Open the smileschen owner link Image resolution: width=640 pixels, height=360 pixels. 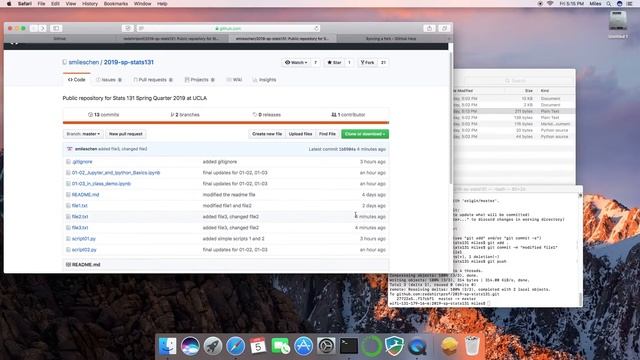pyautogui.click(x=84, y=62)
